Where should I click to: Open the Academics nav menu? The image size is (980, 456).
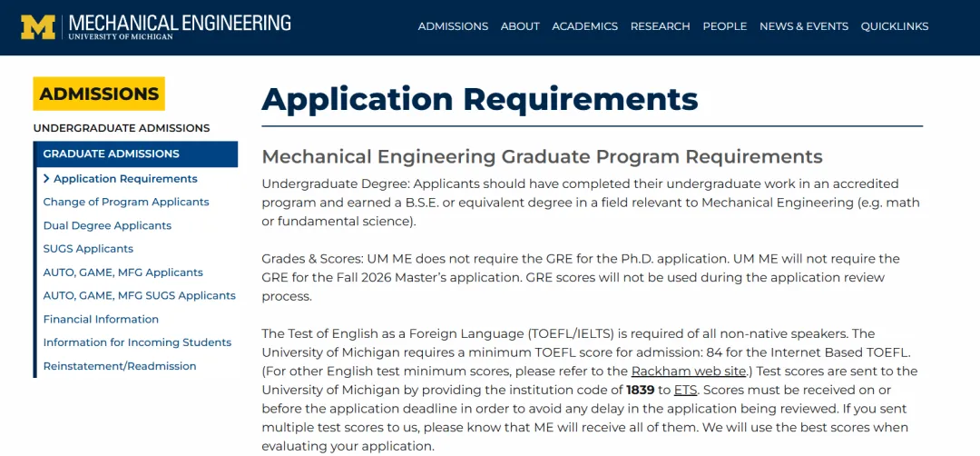pyautogui.click(x=585, y=26)
